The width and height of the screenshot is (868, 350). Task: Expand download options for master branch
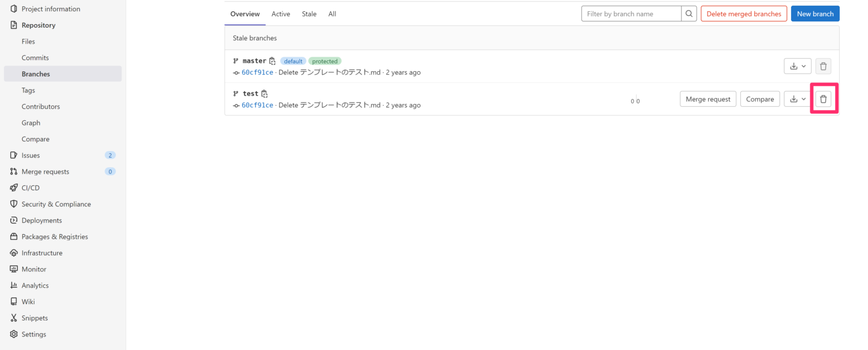797,66
